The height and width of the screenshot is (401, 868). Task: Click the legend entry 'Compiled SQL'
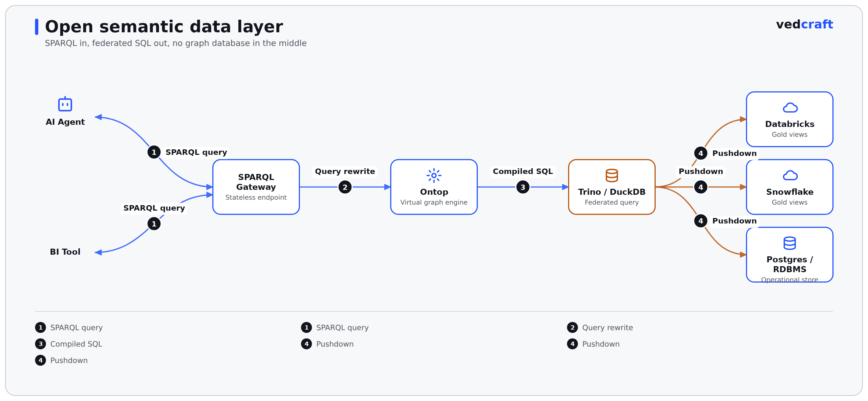tap(76, 344)
